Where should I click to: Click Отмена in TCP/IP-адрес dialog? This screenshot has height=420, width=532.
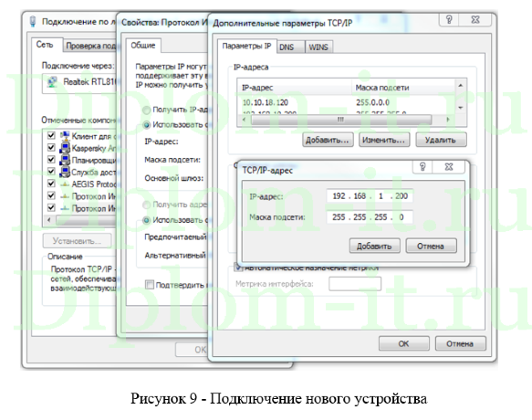(x=431, y=246)
